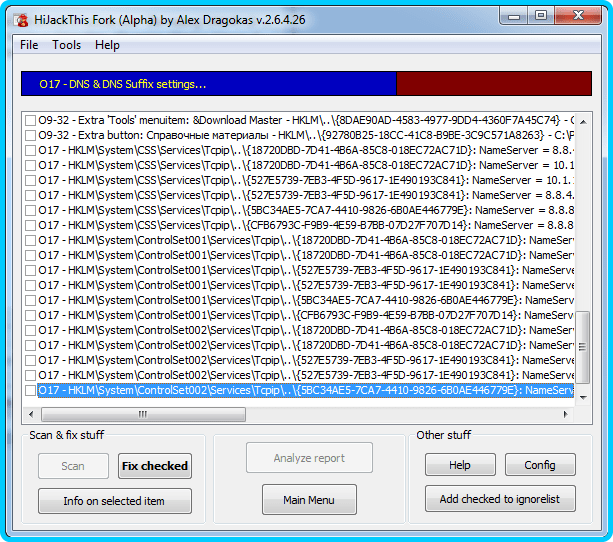Viewport: 613px width, 542px height.
Task: Click Add checked to ignorelist
Action: 500,499
